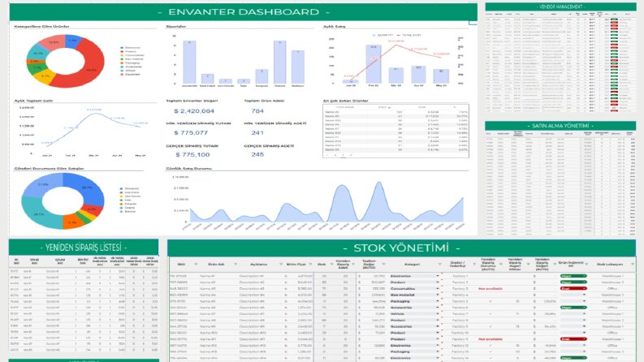Select the YENİDEN SİPARİŞ LİSTESİ section header
The height and width of the screenshot is (362, 644).
(84, 248)
